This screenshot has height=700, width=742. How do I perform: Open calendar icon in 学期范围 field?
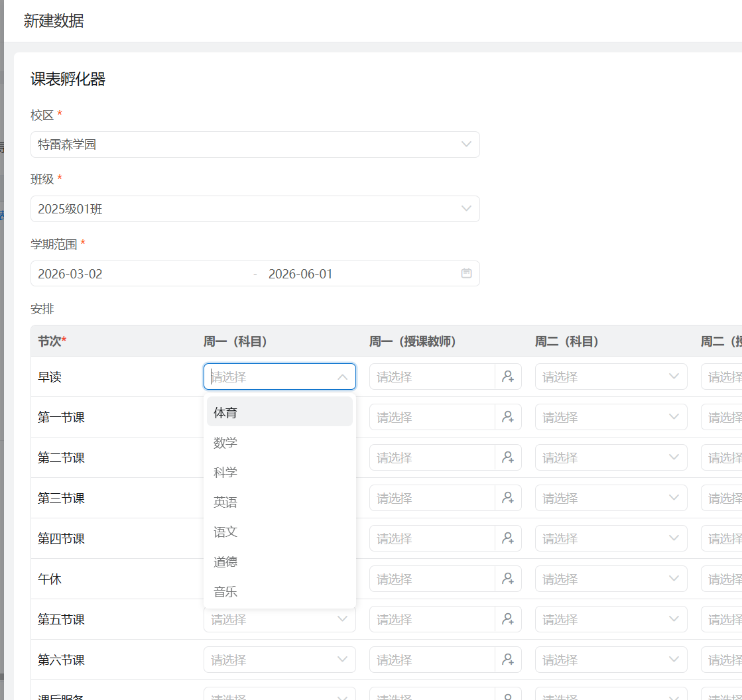tap(466, 273)
